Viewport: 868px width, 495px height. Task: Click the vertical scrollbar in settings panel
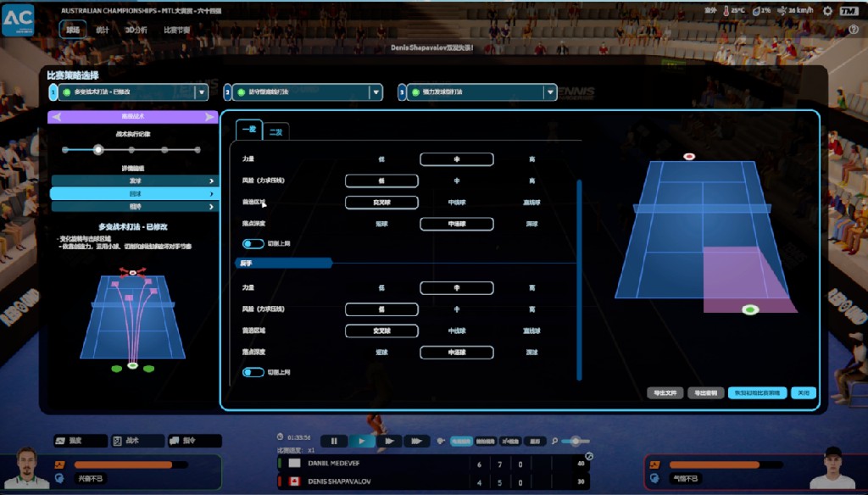580,278
